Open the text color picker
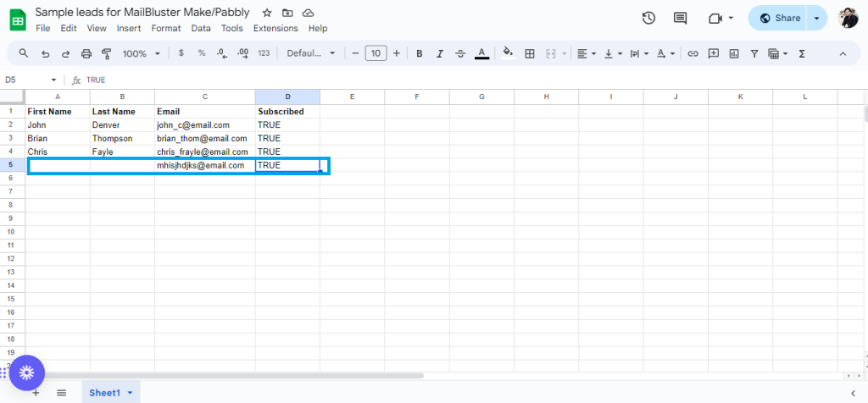Viewport: 868px width, 403px height. 481,53
